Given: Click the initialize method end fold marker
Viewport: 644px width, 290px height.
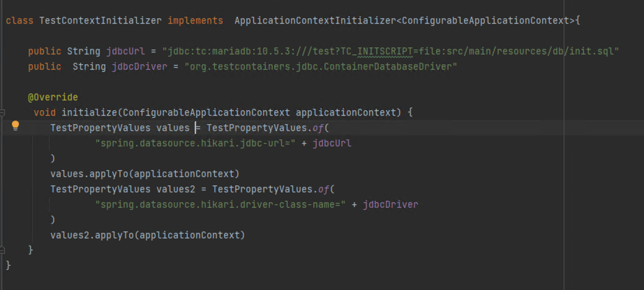Looking at the screenshot, I should point(2,249).
